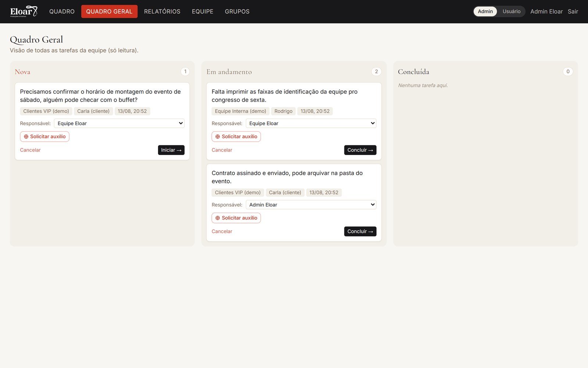Click the Nova column count badge
588x368 pixels.
185,71
